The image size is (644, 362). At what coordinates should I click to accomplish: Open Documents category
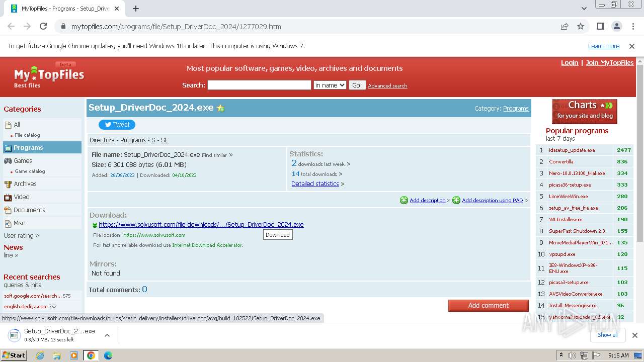pyautogui.click(x=29, y=210)
